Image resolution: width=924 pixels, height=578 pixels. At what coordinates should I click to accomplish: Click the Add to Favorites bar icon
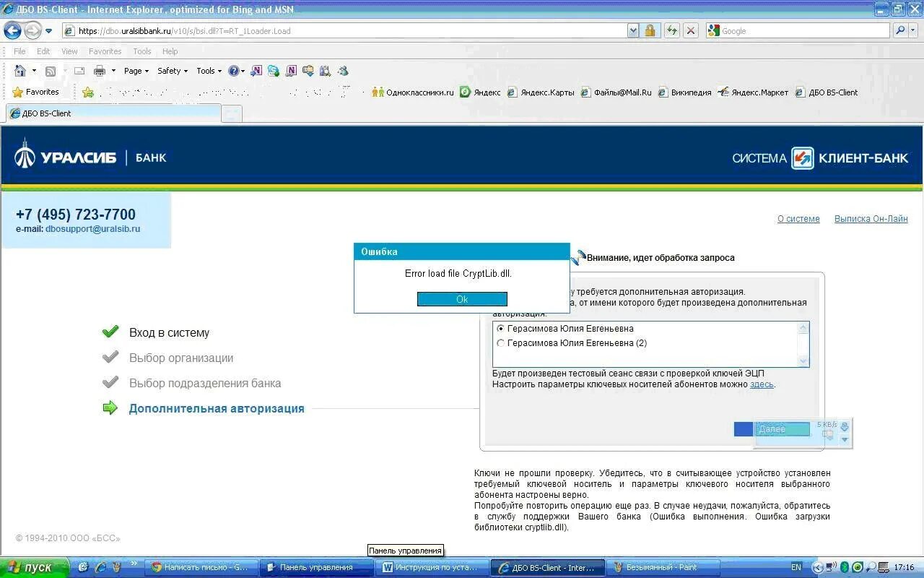pos(88,92)
